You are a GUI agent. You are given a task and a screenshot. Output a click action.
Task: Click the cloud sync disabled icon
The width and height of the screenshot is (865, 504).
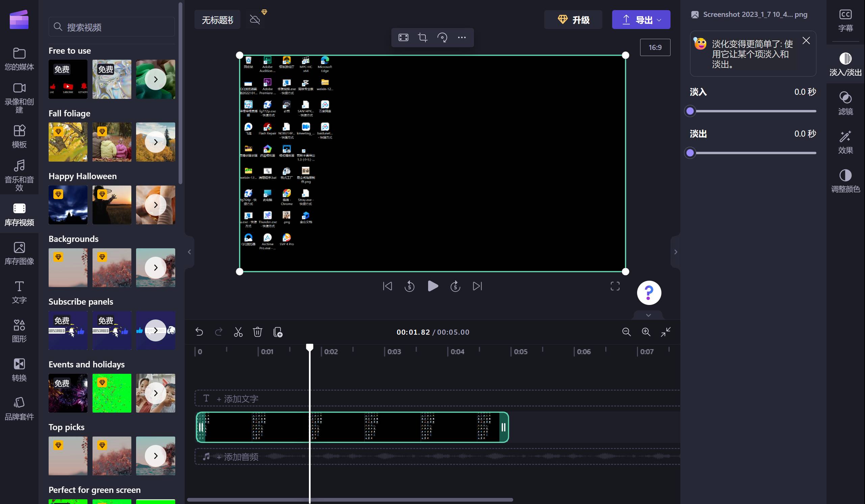(x=255, y=20)
